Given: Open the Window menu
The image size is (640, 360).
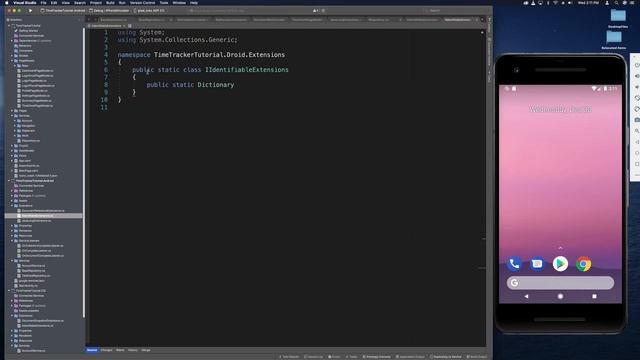Looking at the screenshot, I should click(x=179, y=2).
